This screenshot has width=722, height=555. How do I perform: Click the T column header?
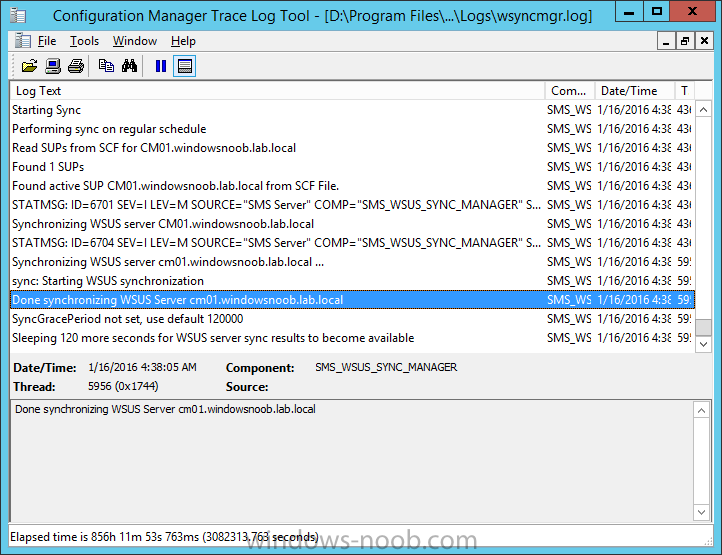(x=685, y=91)
